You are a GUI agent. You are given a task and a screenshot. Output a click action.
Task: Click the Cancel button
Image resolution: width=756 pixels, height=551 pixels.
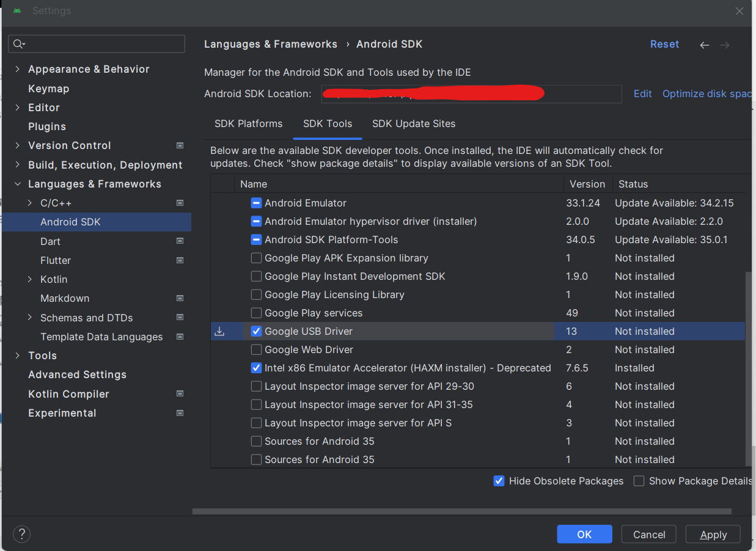649,534
